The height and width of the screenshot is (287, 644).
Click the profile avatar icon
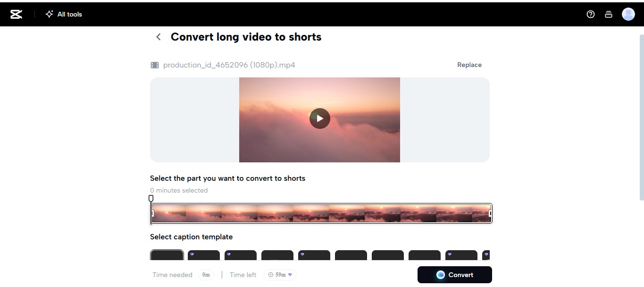[628, 14]
